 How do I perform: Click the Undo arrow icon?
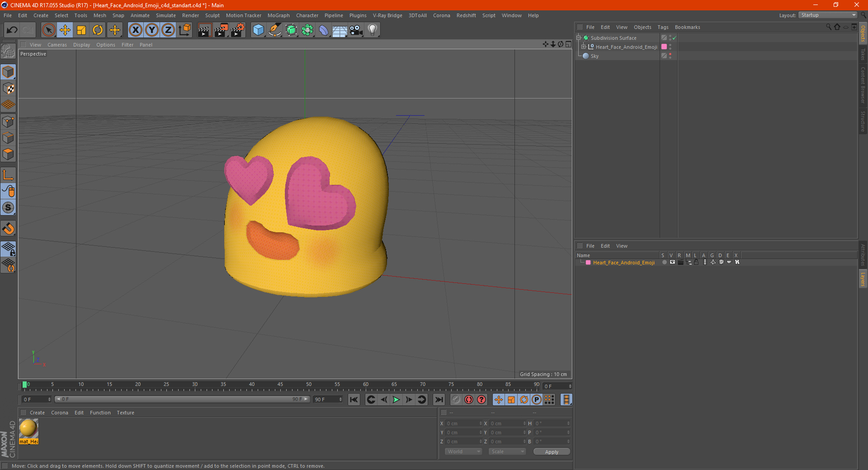coord(12,30)
